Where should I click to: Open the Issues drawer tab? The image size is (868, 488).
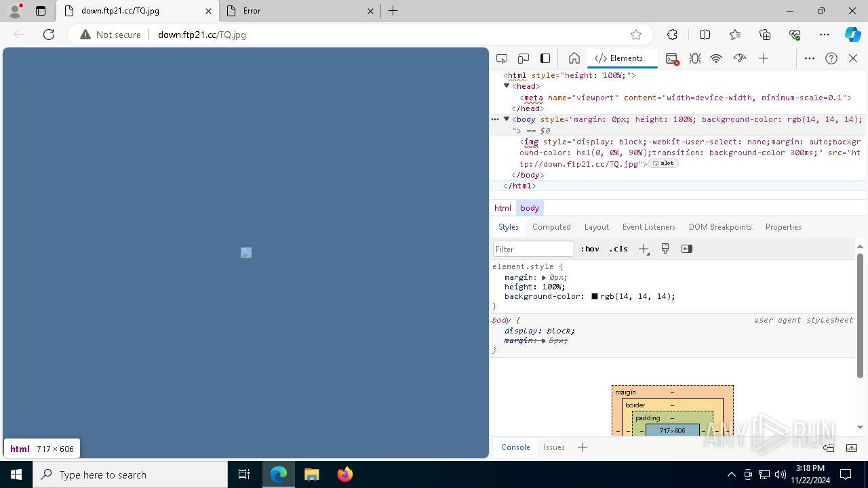[554, 447]
